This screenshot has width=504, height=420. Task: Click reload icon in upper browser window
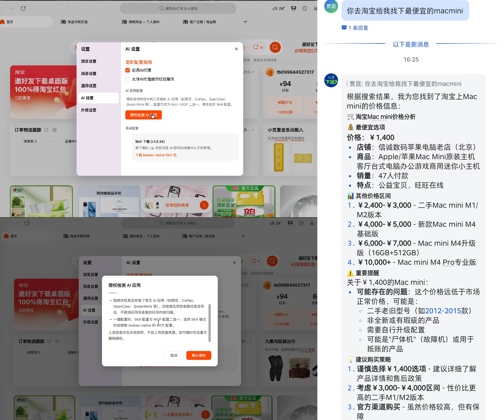click(x=23, y=8)
